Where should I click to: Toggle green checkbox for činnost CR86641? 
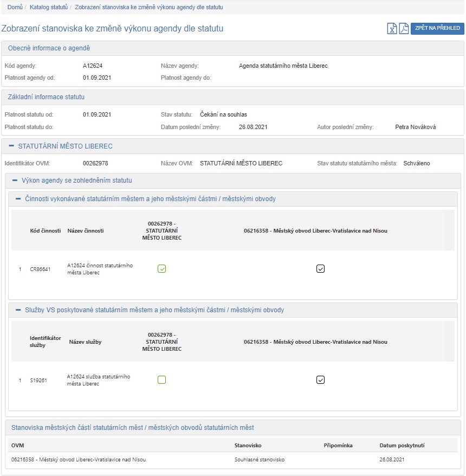pyautogui.click(x=161, y=268)
